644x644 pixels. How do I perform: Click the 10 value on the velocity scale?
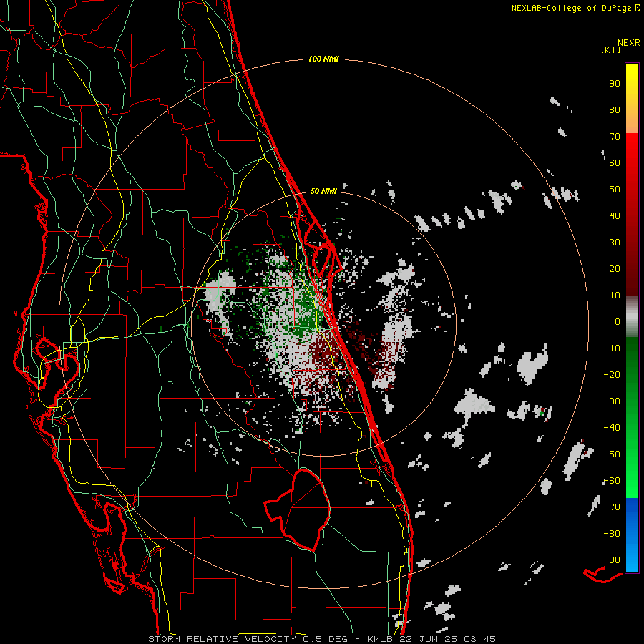coord(615,296)
